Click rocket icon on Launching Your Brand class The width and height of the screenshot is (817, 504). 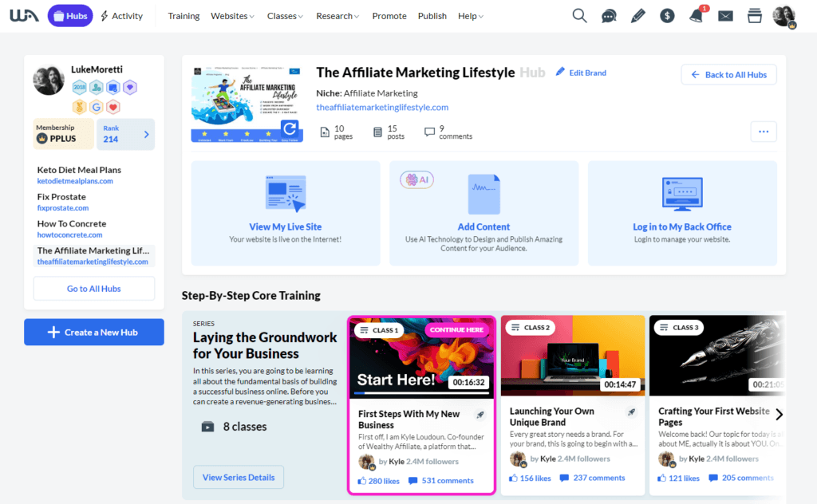tap(631, 412)
